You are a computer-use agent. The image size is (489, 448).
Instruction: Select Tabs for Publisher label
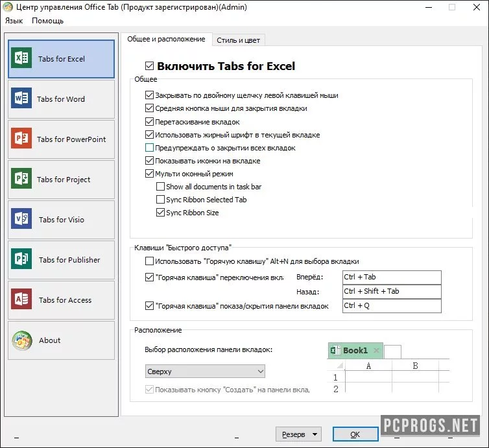[69, 260]
